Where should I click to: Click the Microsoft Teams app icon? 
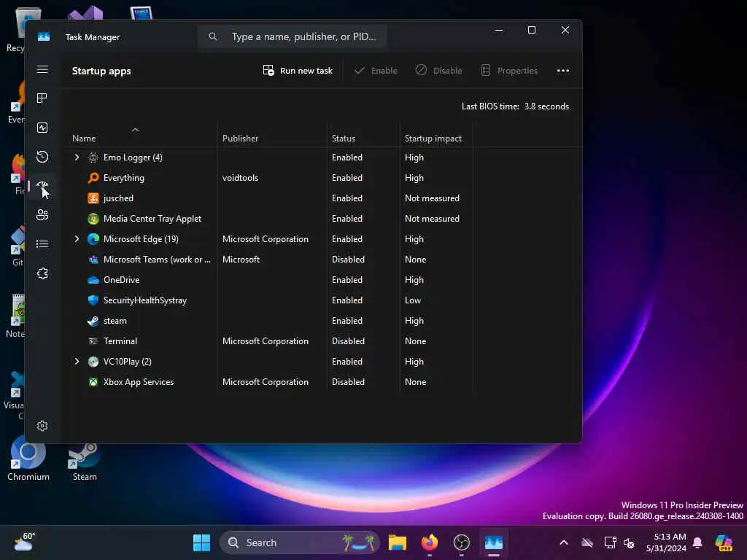(93, 260)
